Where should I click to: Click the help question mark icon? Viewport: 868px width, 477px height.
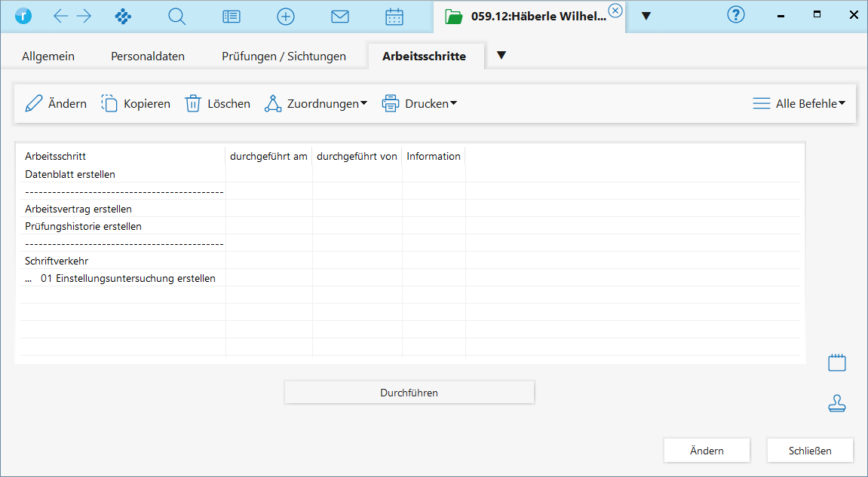tap(736, 15)
